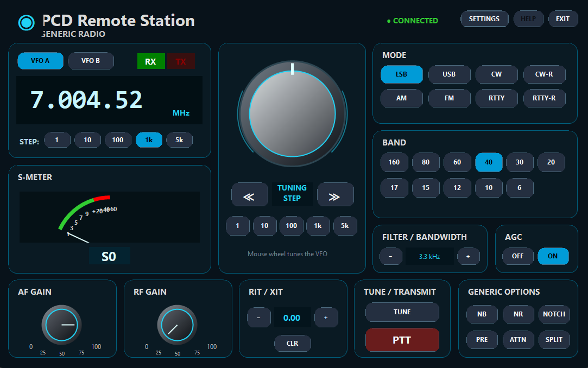The width and height of the screenshot is (588, 368).
Task: Choose tuning step 5k under the knob
Action: pyautogui.click(x=345, y=226)
